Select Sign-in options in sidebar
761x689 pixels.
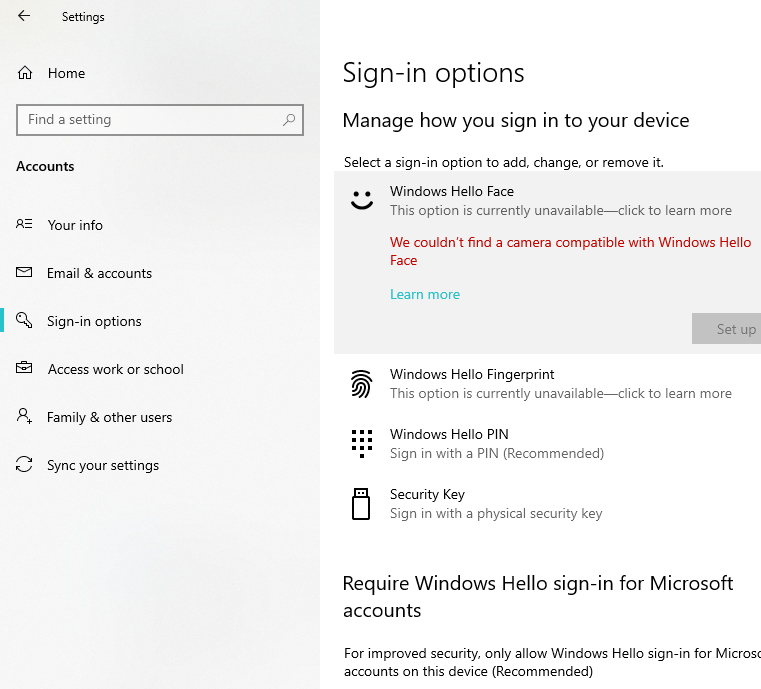(94, 321)
